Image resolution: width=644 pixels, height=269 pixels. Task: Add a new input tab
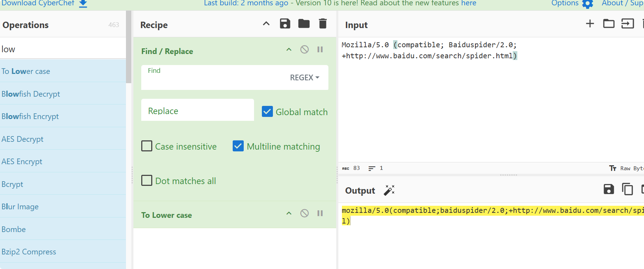[590, 24]
